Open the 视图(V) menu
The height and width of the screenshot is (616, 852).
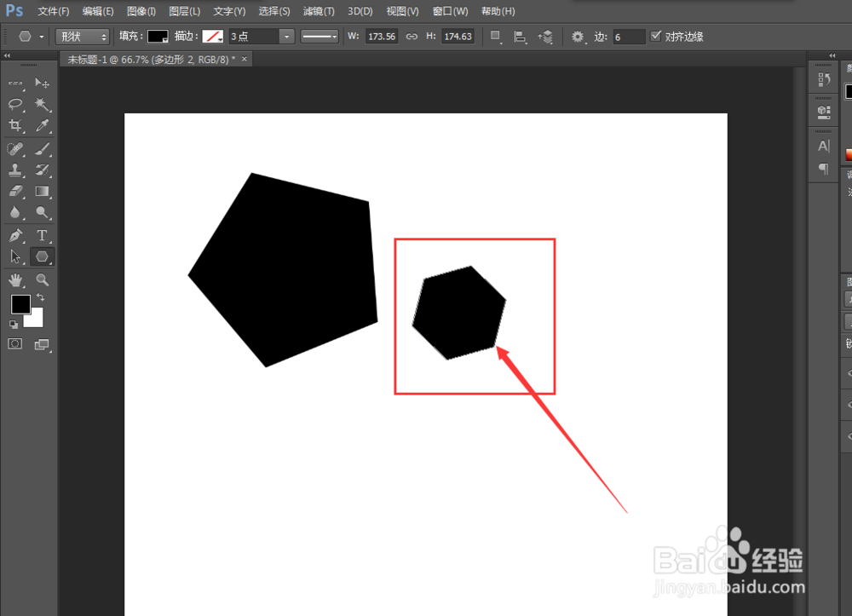click(x=403, y=11)
